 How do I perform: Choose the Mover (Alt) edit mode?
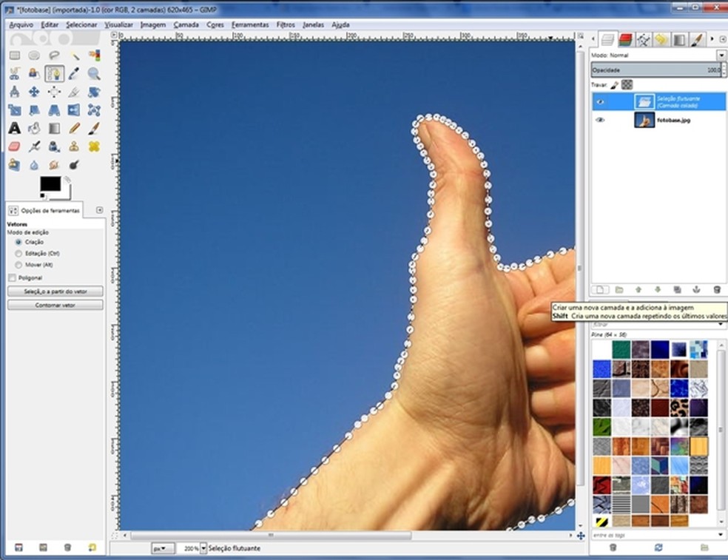pos(18,265)
